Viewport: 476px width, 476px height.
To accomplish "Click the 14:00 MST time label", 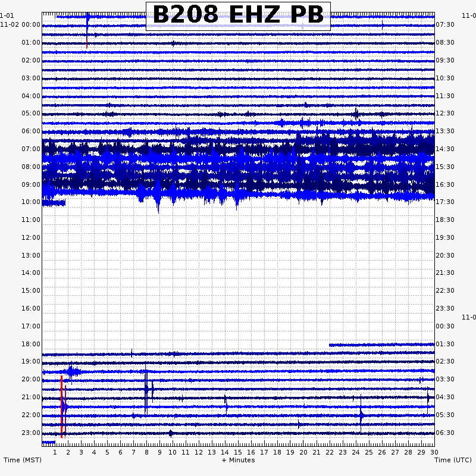I will pos(31,273).
